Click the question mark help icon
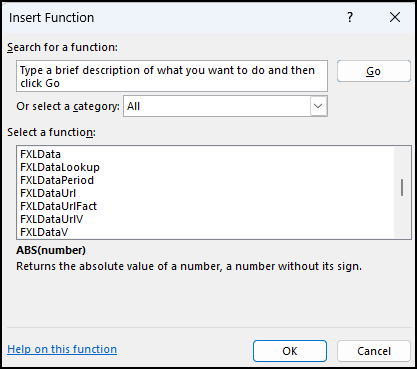The height and width of the screenshot is (369, 417). point(350,17)
